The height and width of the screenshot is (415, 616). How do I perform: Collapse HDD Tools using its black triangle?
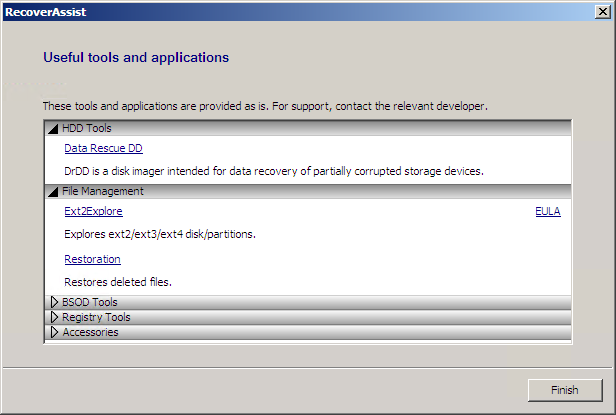coord(53,129)
